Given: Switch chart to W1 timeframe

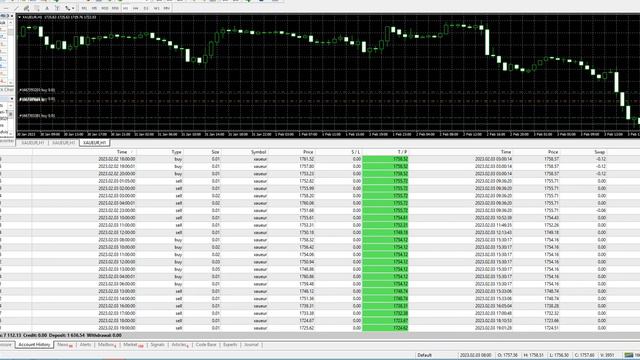Looking at the screenshot, I should 156,8.
